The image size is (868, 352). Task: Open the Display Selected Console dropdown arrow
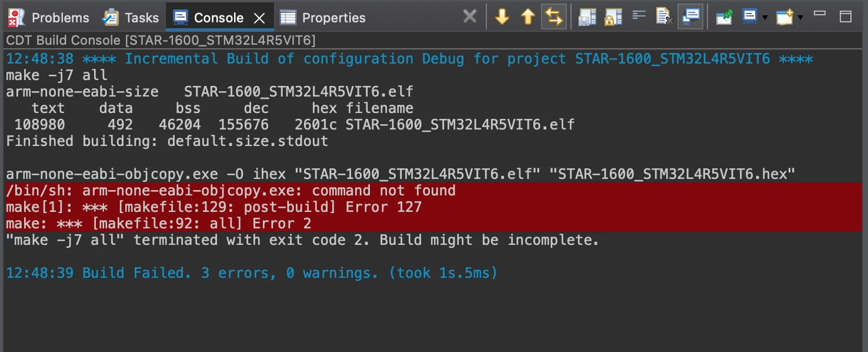pos(764,18)
